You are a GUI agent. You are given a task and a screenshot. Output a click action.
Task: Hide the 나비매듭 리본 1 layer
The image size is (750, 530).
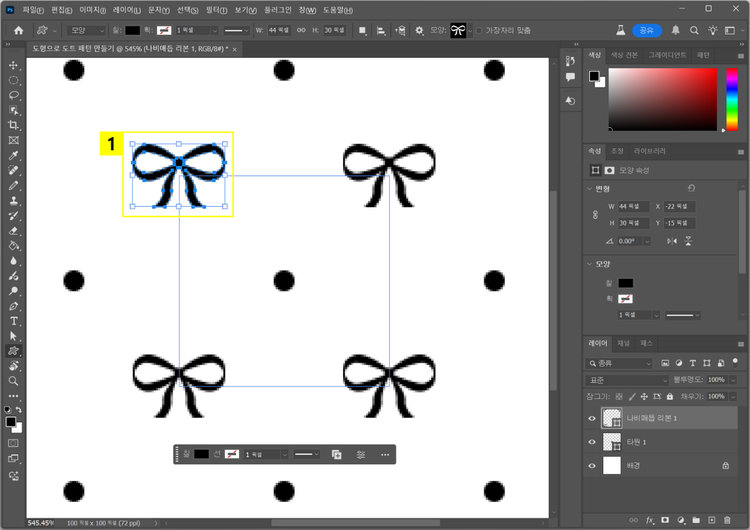coord(592,419)
